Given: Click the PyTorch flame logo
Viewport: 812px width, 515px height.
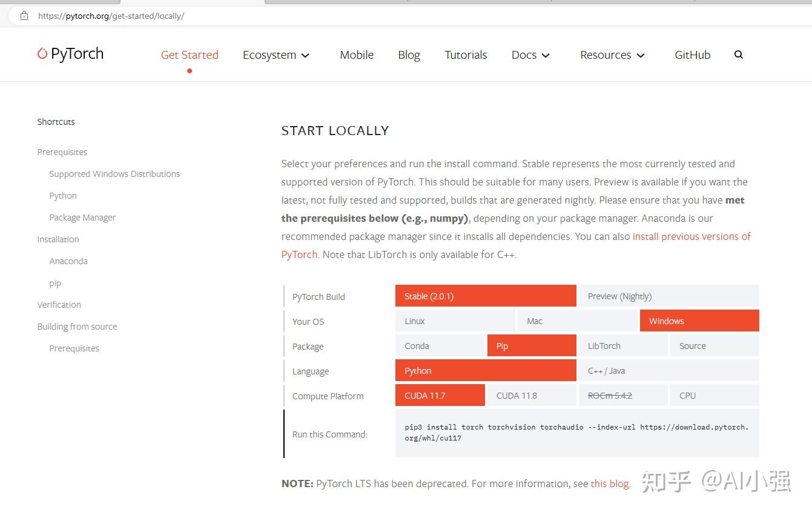Looking at the screenshot, I should pyautogui.click(x=42, y=54).
